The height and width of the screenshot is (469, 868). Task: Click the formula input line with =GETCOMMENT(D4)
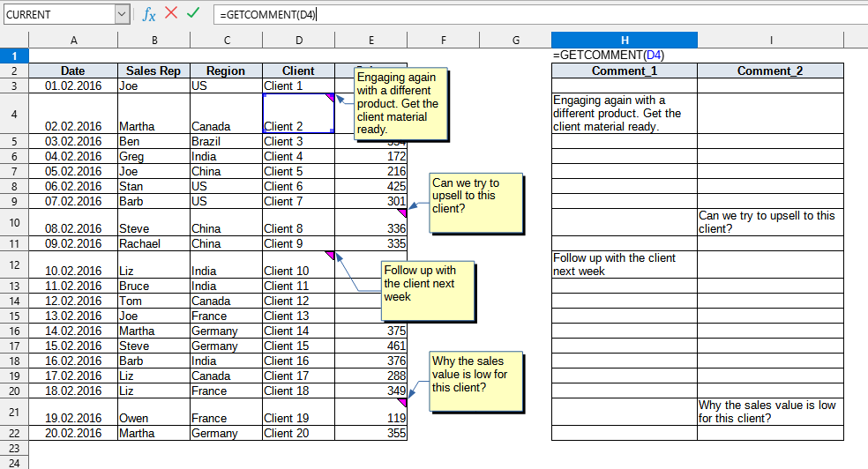(529, 14)
